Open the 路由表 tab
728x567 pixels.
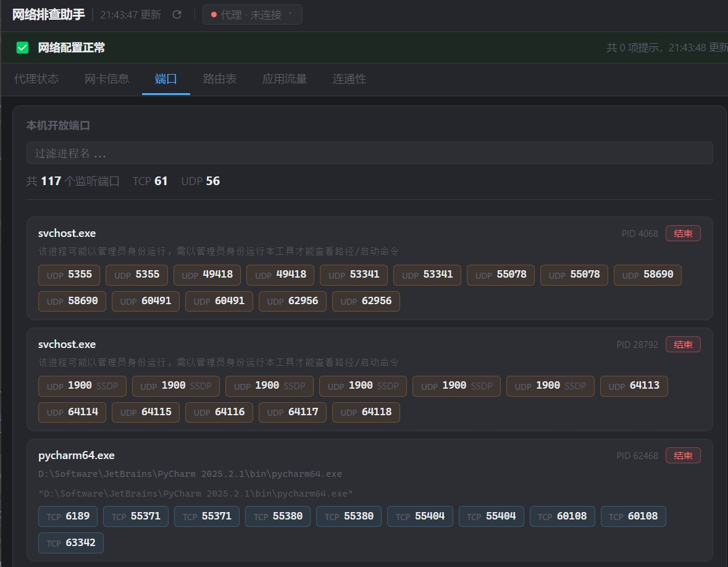click(220, 79)
